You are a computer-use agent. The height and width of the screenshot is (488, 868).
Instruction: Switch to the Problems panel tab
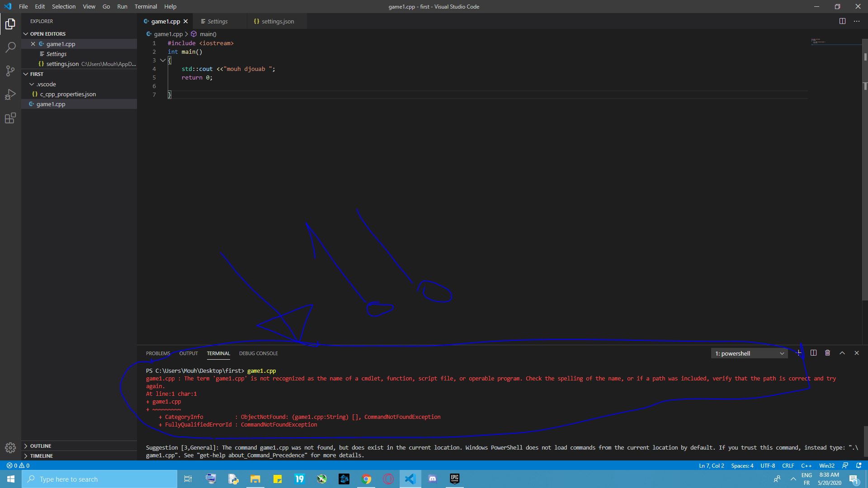pos(158,353)
